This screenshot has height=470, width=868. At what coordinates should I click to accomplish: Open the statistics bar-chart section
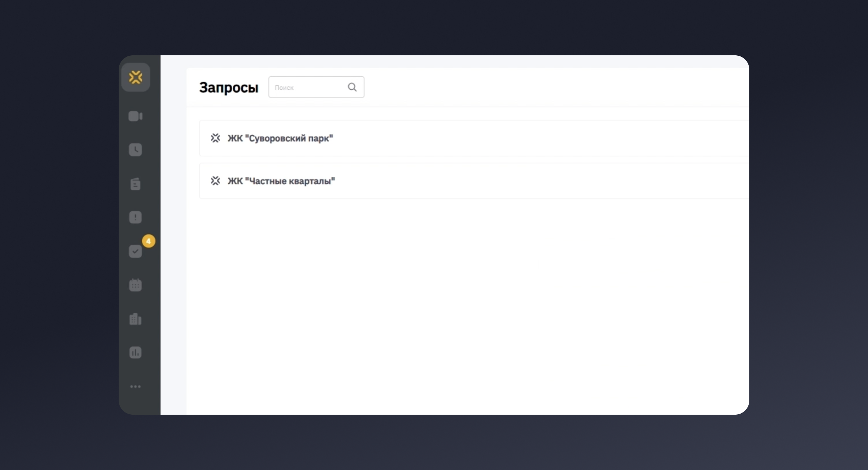(135, 352)
